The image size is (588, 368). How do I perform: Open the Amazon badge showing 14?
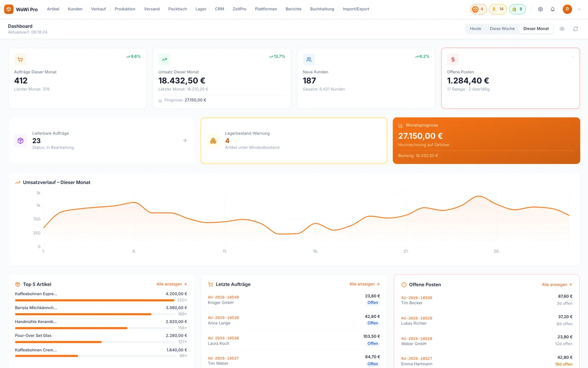click(498, 9)
